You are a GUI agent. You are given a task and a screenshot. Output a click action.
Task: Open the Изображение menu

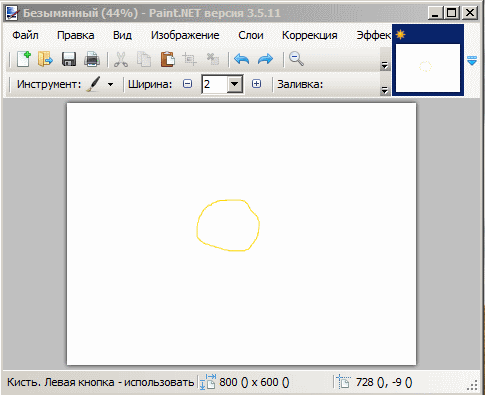pyautogui.click(x=185, y=35)
